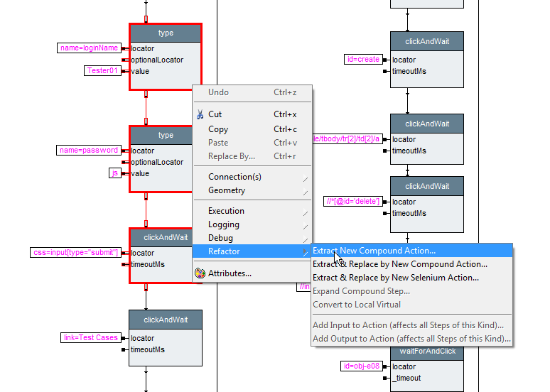Select Extract New Compound Action menu item
Viewport: 550px width, 392px height.
pos(374,251)
